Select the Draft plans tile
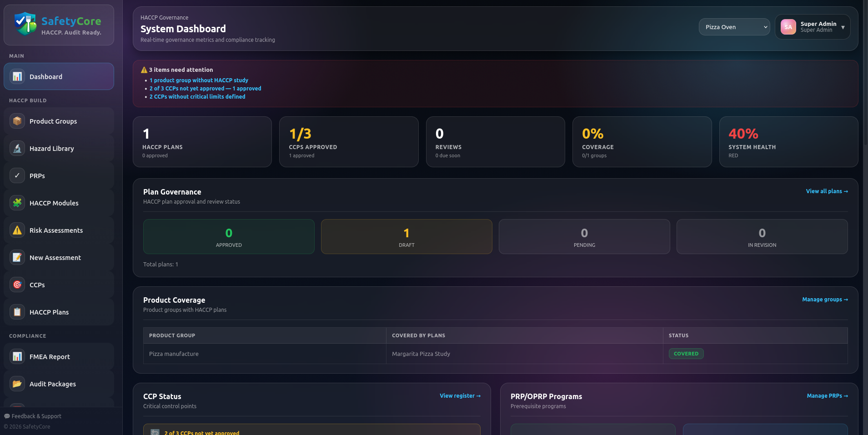This screenshot has width=868, height=435. click(406, 236)
